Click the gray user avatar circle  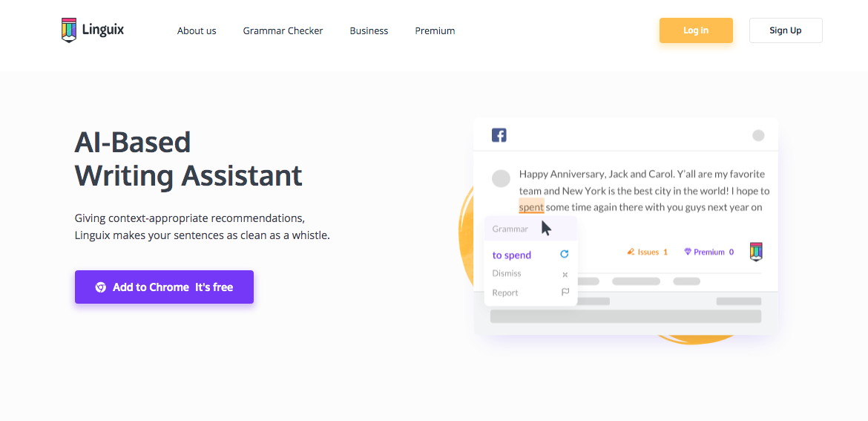point(501,178)
